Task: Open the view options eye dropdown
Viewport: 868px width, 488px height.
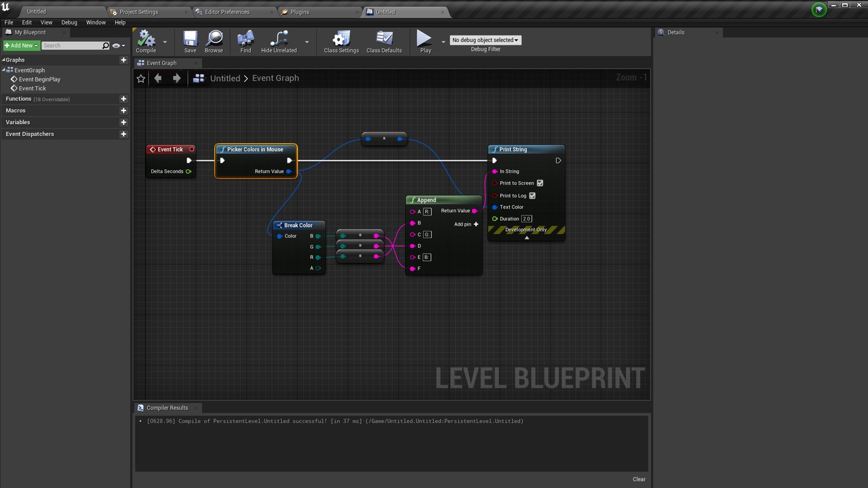Action: pyautogui.click(x=118, y=45)
